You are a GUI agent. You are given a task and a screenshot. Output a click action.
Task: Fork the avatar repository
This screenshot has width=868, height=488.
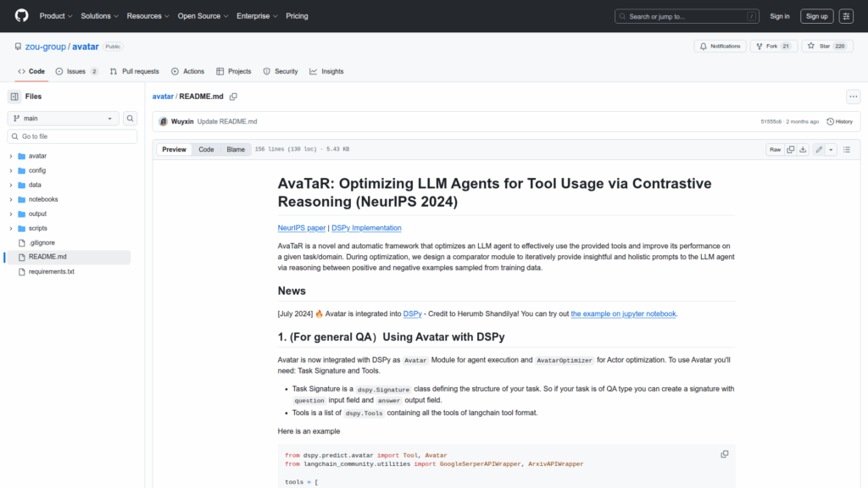(x=773, y=46)
